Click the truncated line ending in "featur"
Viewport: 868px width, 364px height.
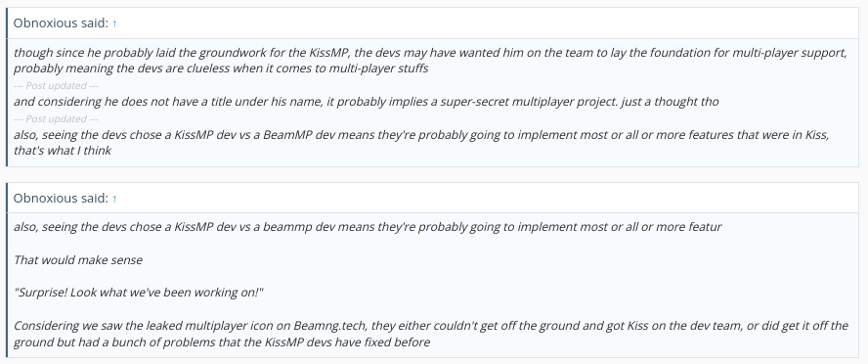coord(368,227)
